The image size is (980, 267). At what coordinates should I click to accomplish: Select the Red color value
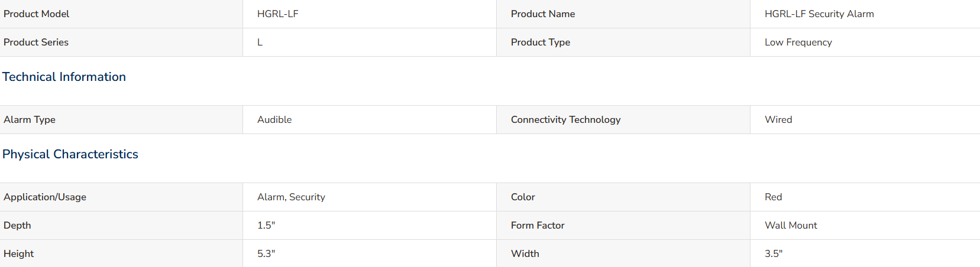773,197
